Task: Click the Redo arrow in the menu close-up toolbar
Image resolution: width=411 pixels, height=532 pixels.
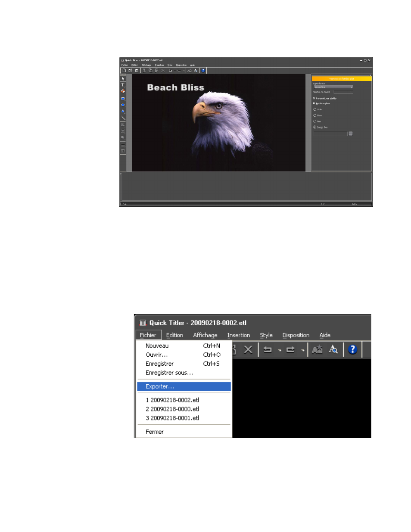Action: (290, 349)
